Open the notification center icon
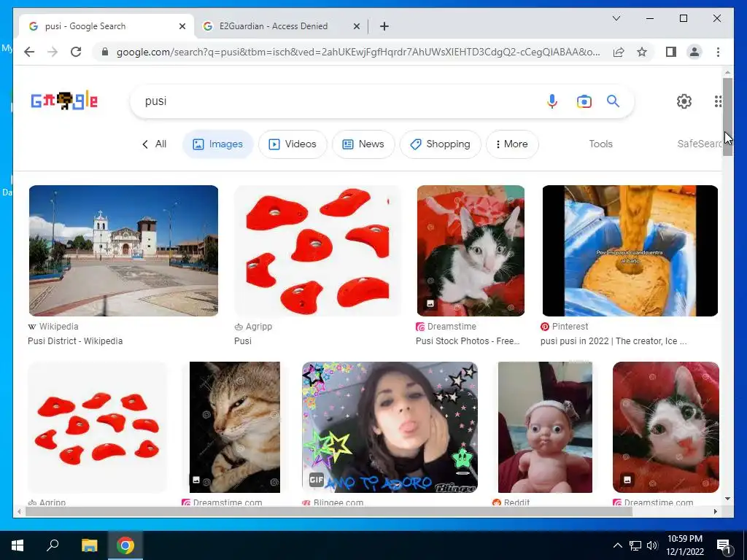This screenshot has width=747, height=560. (x=723, y=545)
